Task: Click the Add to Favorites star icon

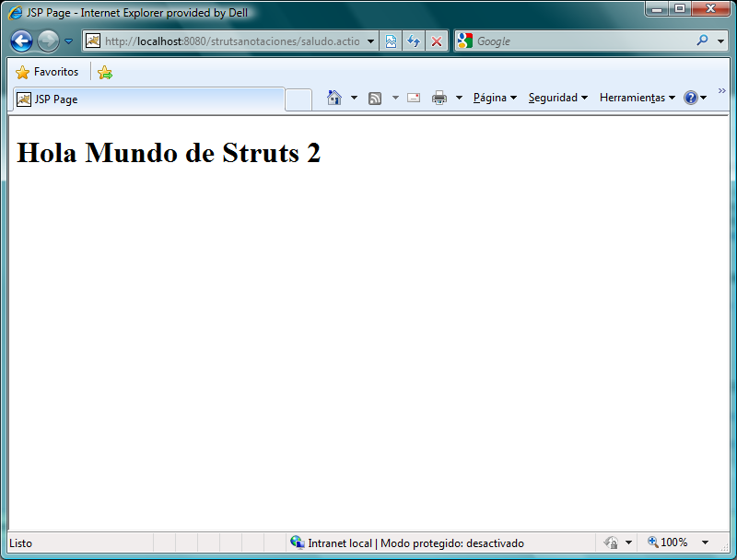Action: (x=104, y=71)
